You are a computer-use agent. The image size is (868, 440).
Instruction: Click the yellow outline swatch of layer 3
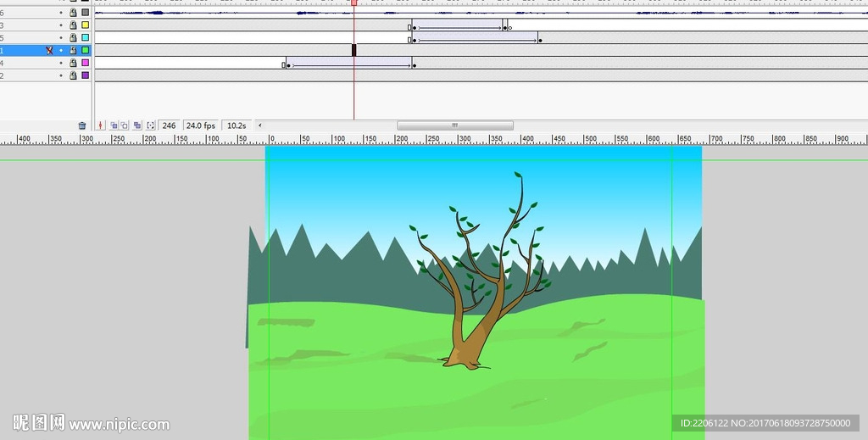[86, 25]
